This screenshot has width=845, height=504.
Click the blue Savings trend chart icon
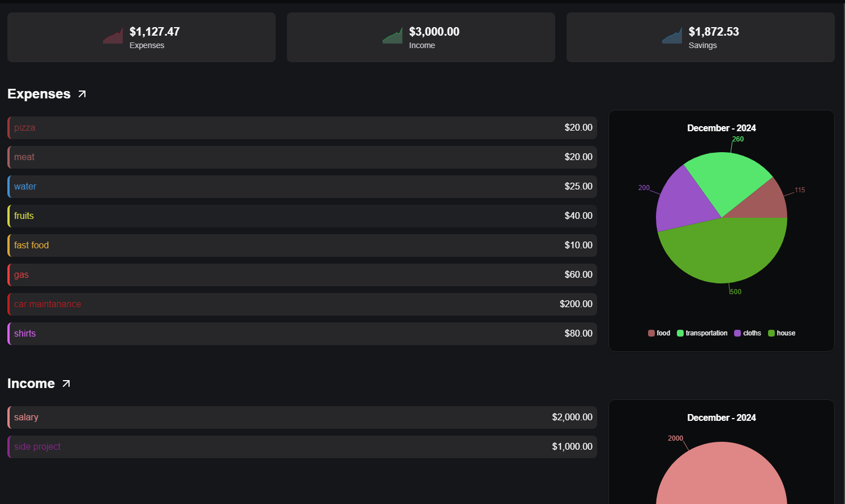pyautogui.click(x=672, y=36)
